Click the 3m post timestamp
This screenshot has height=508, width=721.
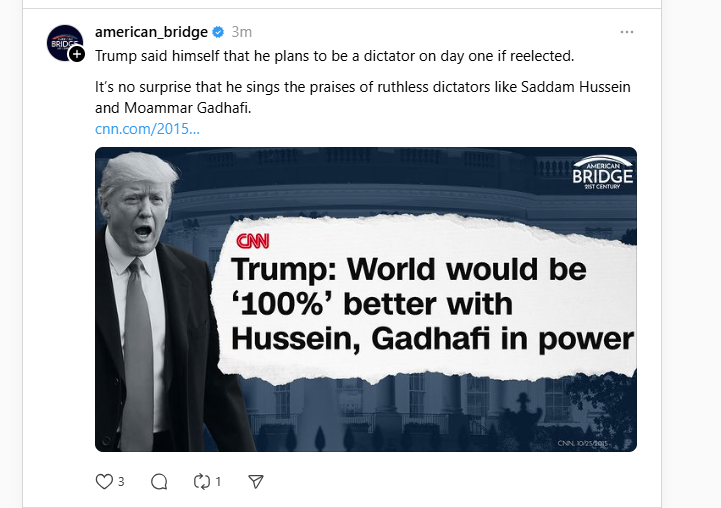(x=241, y=32)
